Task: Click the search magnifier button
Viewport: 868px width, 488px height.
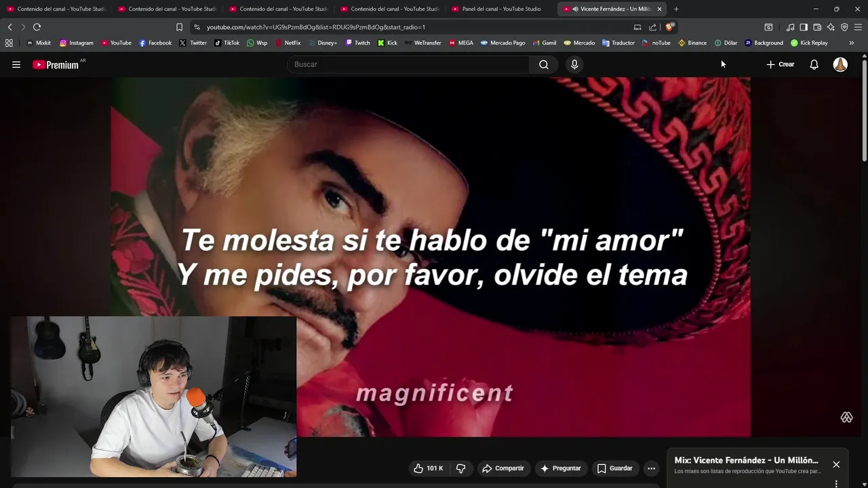Action: point(544,64)
